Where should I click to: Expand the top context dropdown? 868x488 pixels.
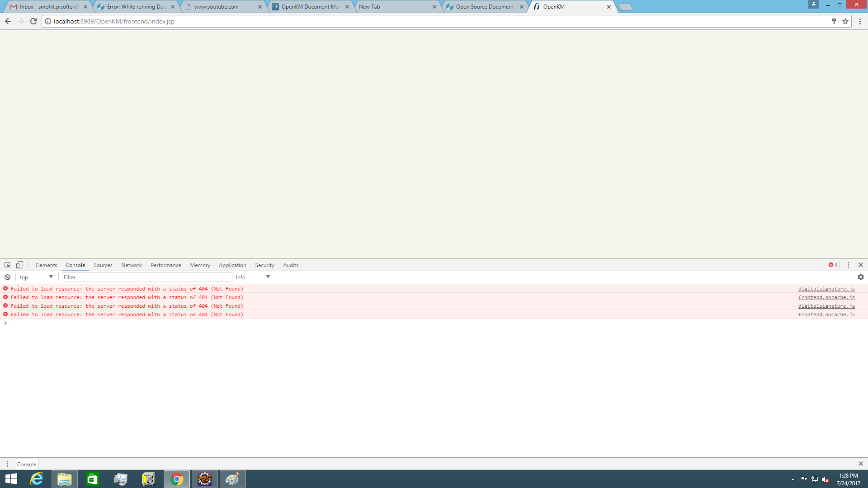pyautogui.click(x=36, y=277)
